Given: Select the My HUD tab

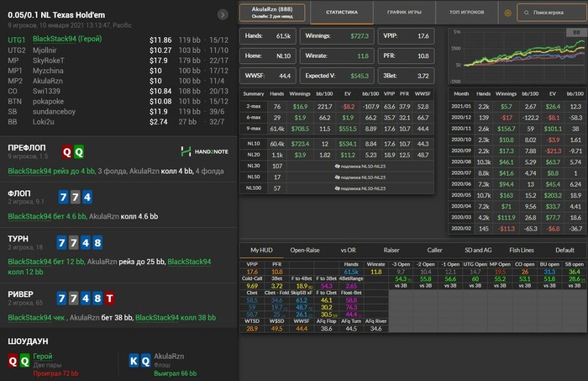Looking at the screenshot, I should coord(262,250).
